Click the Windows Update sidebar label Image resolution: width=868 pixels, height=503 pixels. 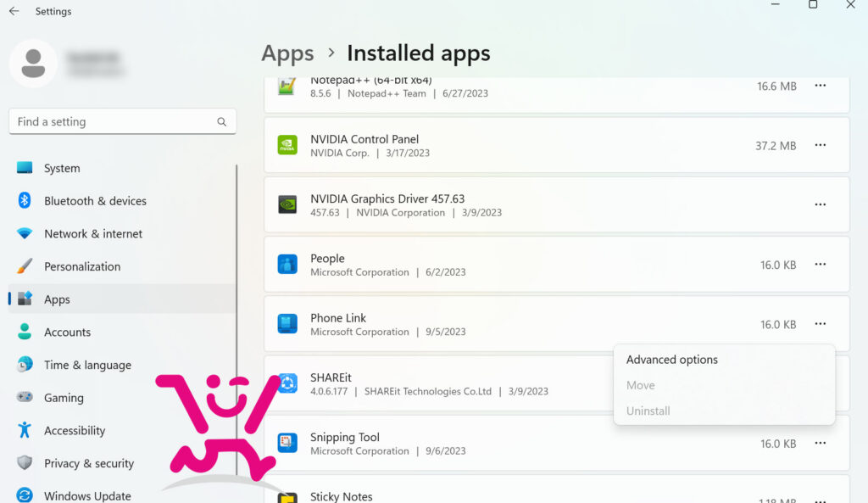[x=87, y=496]
